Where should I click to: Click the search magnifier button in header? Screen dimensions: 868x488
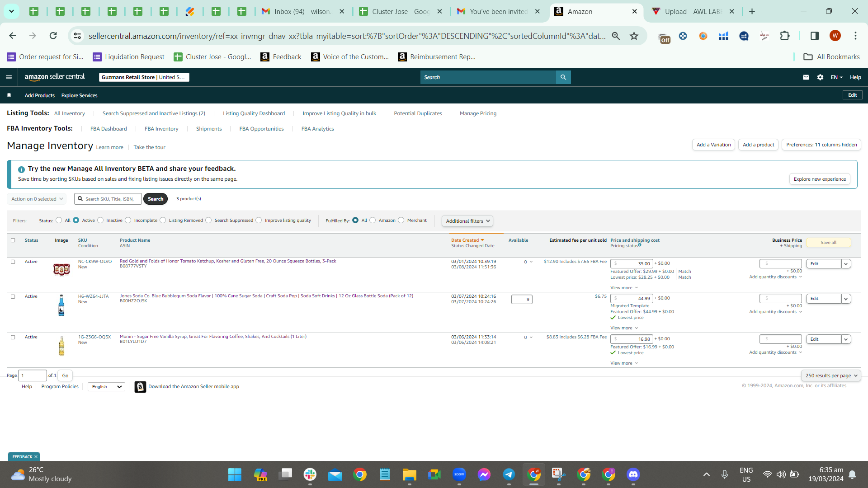[563, 77]
